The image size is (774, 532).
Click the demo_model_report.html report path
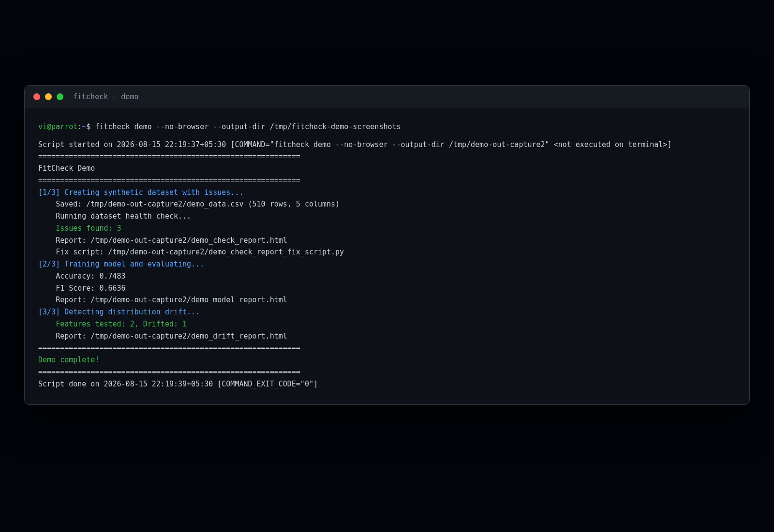189,300
